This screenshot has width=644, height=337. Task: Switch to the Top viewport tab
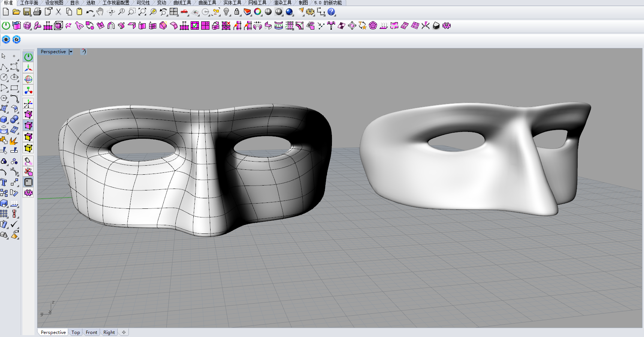point(76,333)
